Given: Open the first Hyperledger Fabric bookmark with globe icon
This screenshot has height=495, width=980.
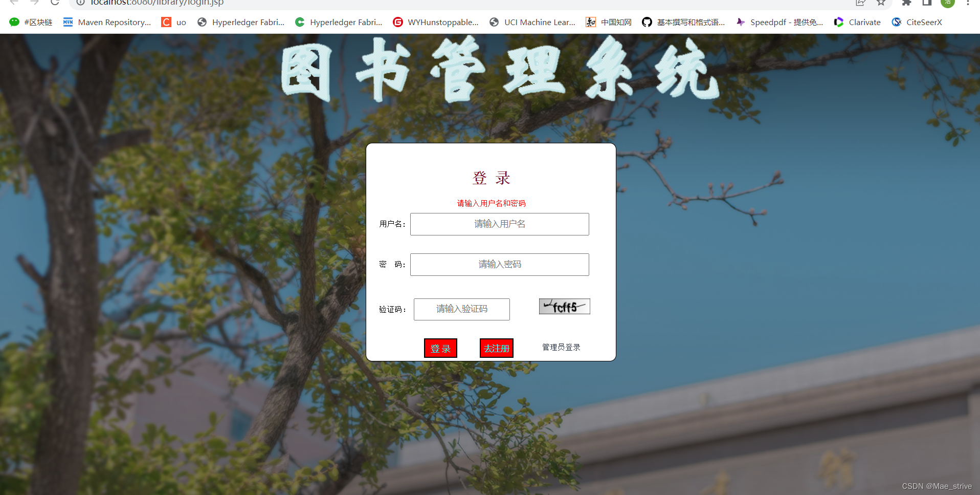Looking at the screenshot, I should [241, 22].
